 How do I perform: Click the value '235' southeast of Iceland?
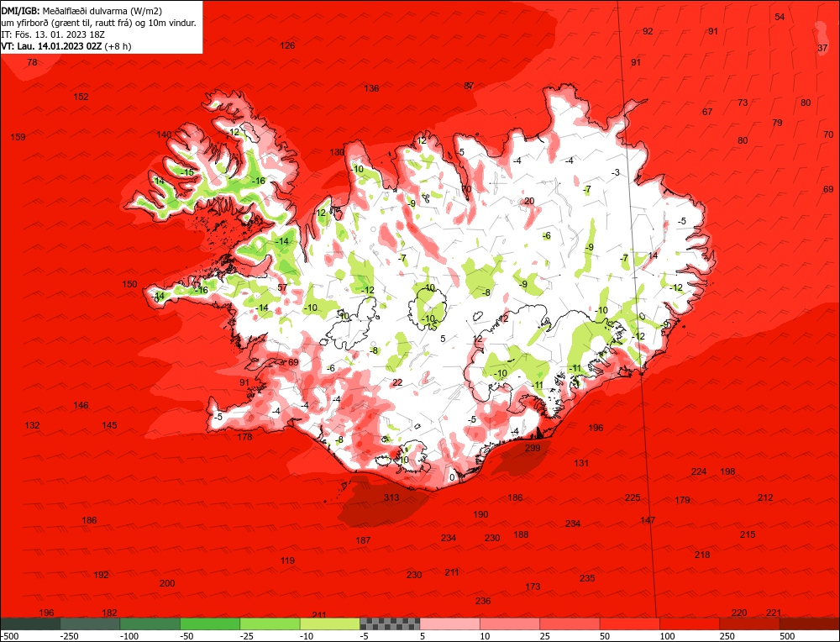(x=587, y=578)
